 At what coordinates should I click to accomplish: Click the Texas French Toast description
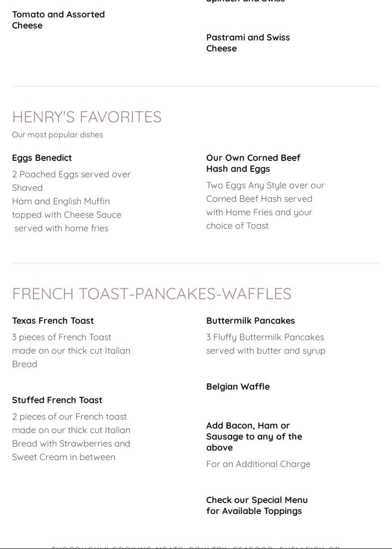pos(71,350)
